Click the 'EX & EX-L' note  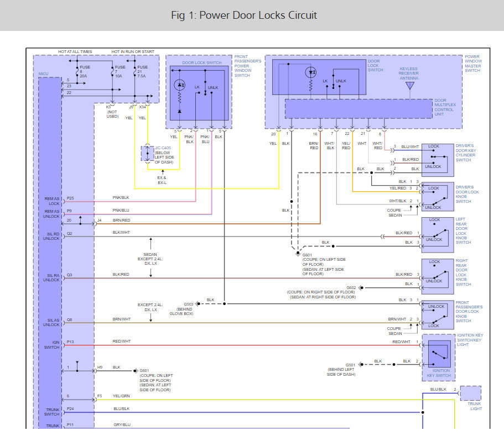coord(162,180)
